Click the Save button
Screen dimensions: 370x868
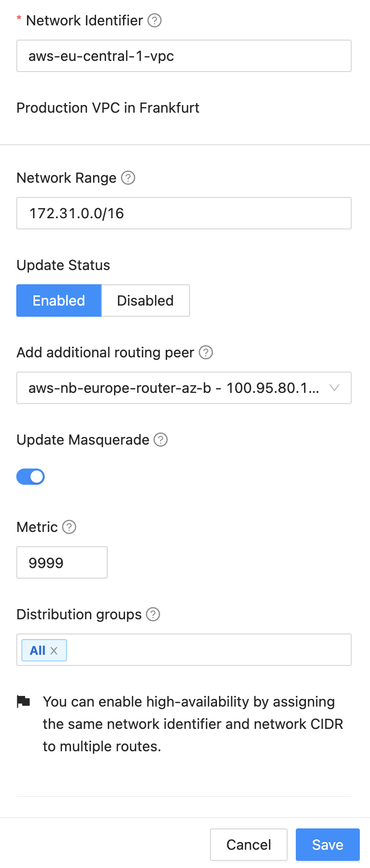pyautogui.click(x=327, y=845)
